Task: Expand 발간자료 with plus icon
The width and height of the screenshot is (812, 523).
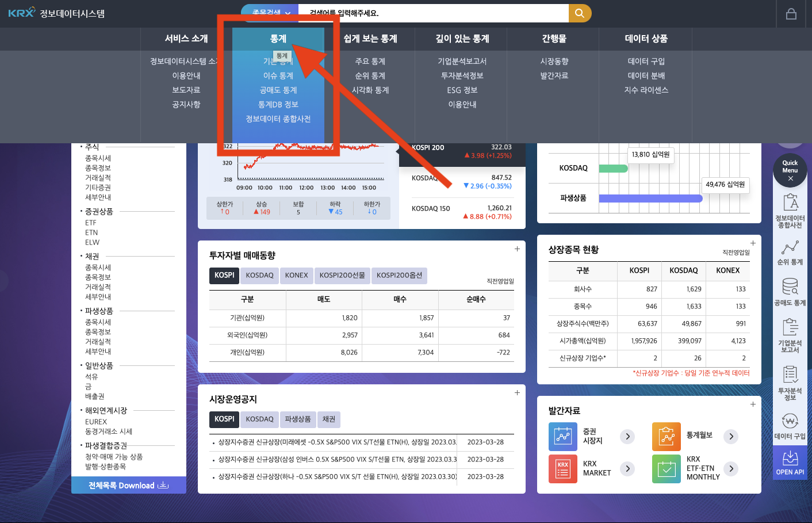Action: coord(753,404)
